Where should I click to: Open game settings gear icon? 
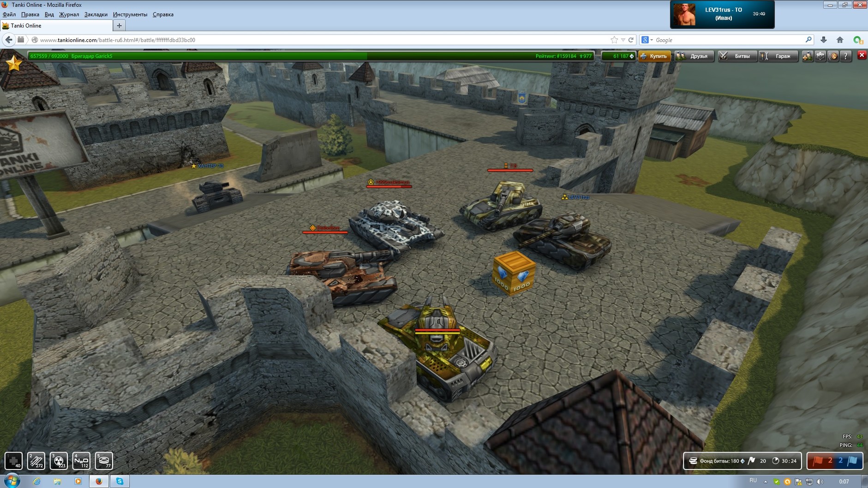tap(820, 56)
